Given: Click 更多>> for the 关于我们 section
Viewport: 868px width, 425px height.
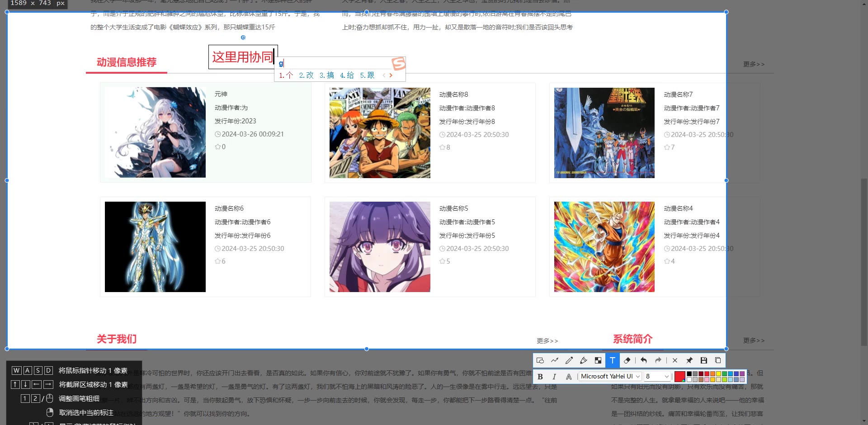Looking at the screenshot, I should [x=547, y=341].
